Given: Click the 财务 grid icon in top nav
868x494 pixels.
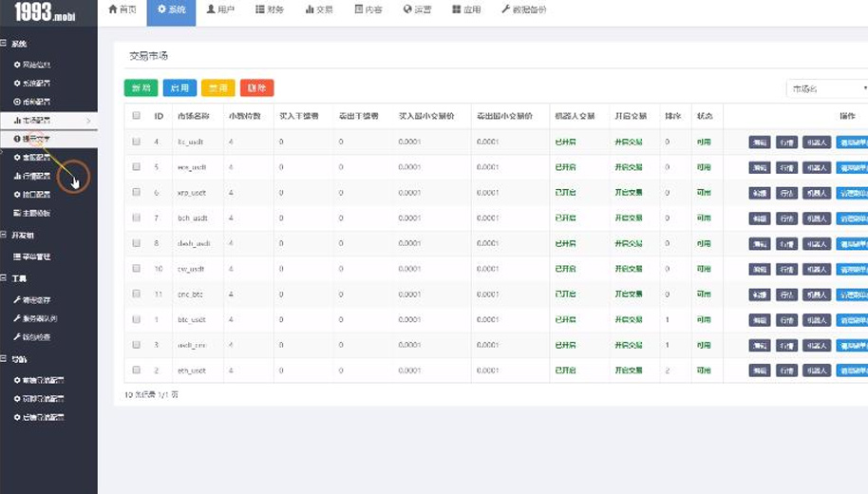Looking at the screenshot, I should pos(260,9).
